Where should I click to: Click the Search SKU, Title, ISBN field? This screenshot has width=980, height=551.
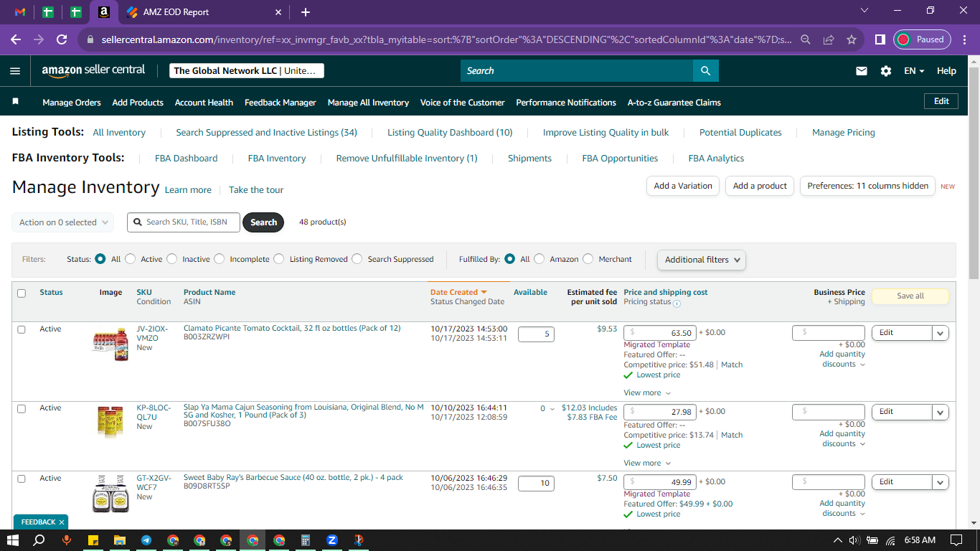[x=184, y=222]
